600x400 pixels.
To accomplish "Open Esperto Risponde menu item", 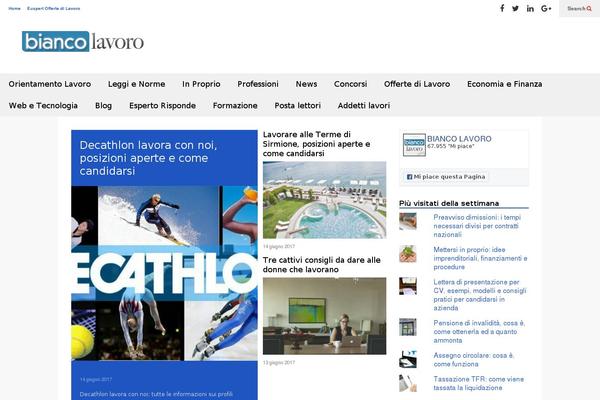I will pyautogui.click(x=163, y=105).
